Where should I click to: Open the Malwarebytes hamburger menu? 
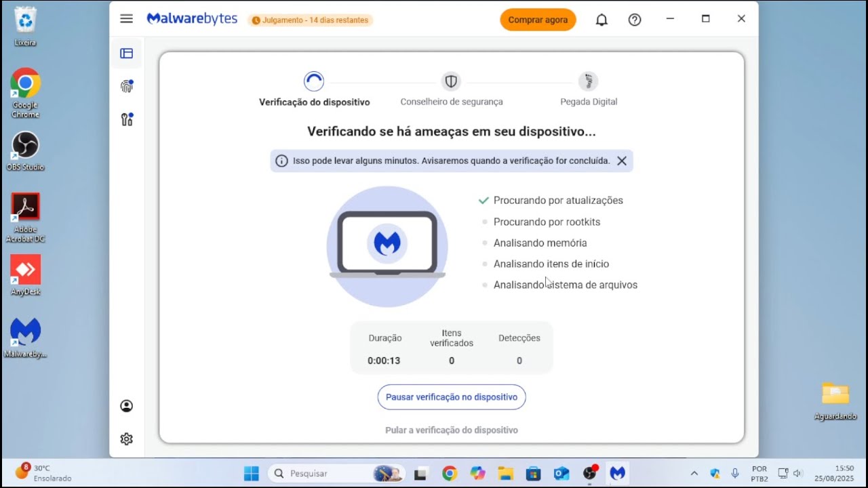pyautogui.click(x=126, y=19)
